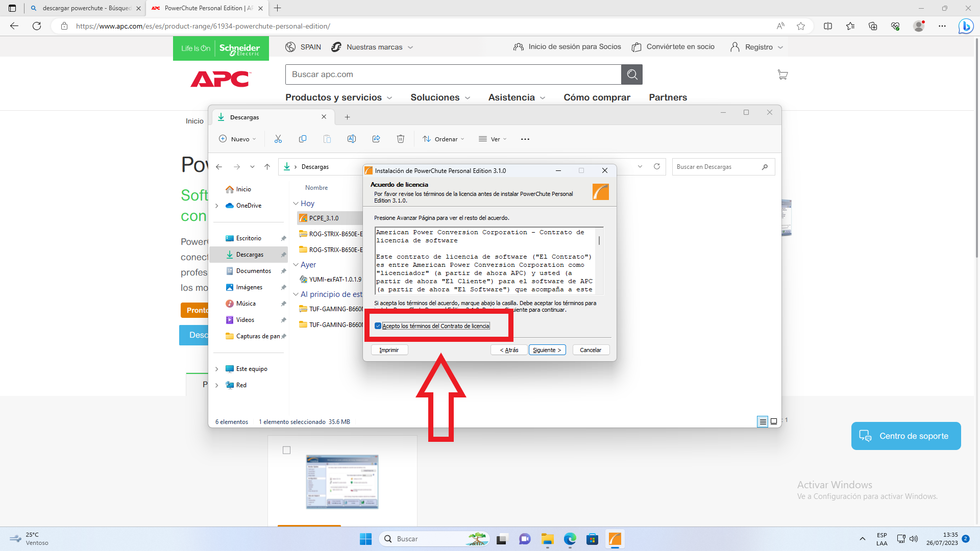
Task: Collapse the Hoy file group
Action: tap(296, 203)
